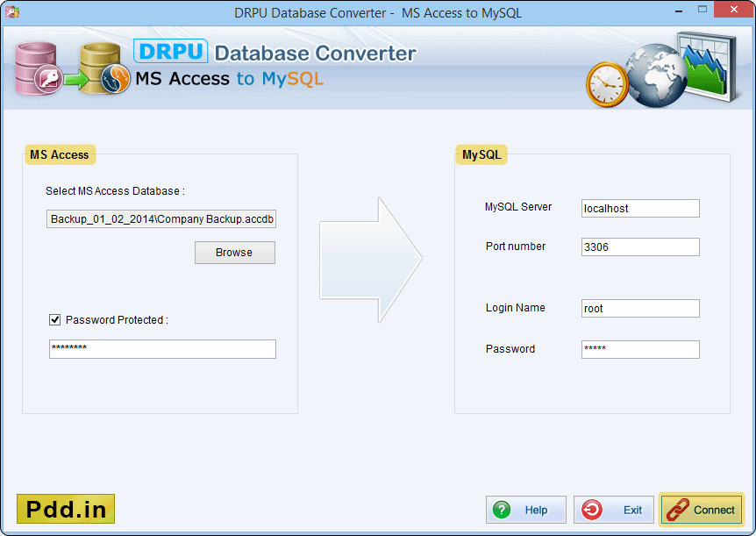Click the Port number field showing 3306
The width and height of the screenshot is (756, 536).
(640, 247)
